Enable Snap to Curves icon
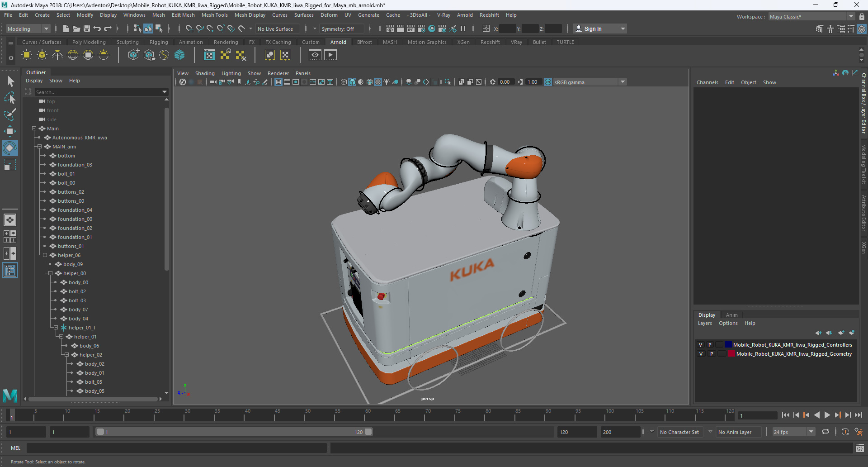This screenshot has width=868, height=467. pyautogui.click(x=199, y=29)
